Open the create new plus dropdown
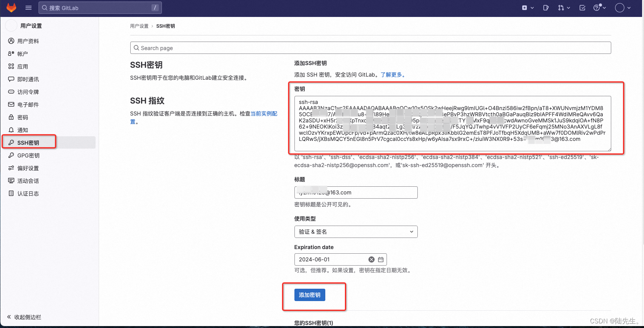Screen dimensions: 644x328 click(x=528, y=8)
